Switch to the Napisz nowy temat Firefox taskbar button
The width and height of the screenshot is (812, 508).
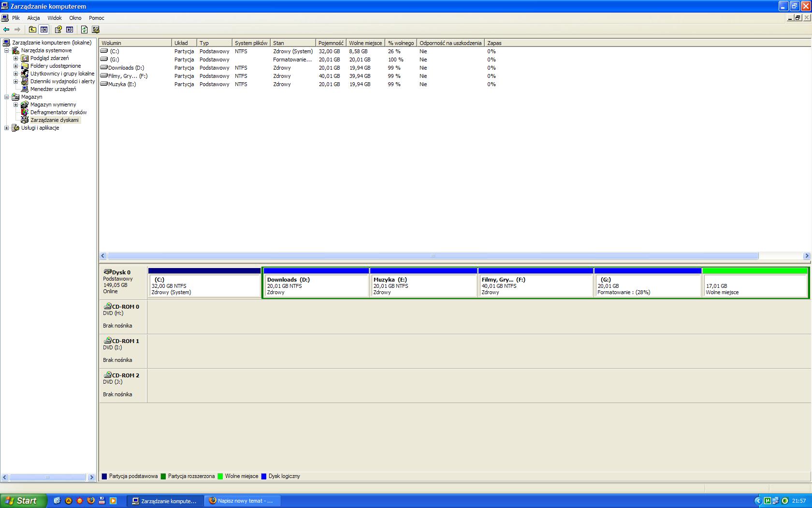pos(242,501)
